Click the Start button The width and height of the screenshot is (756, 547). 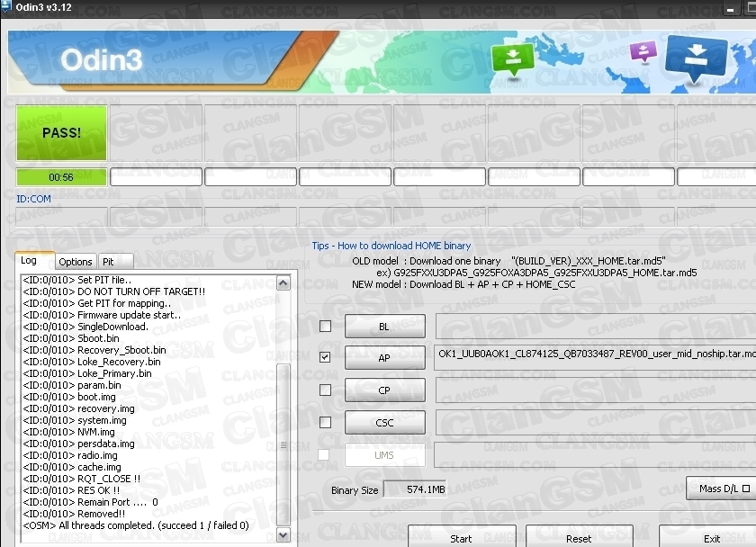(x=462, y=538)
